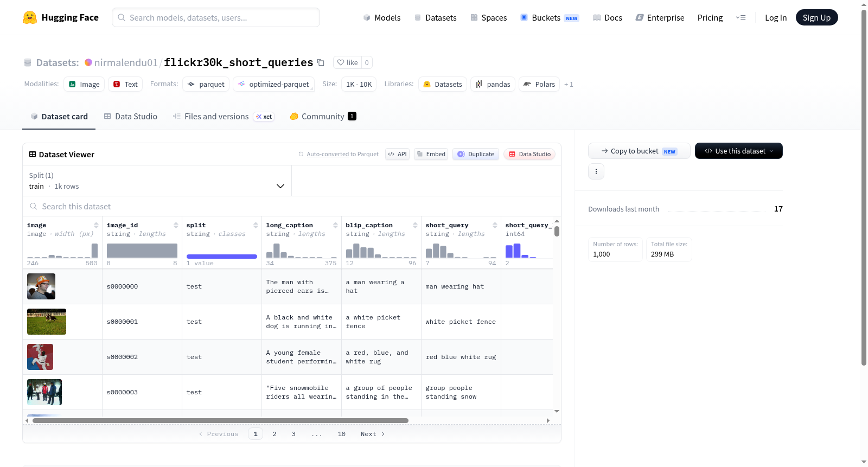Viewport: 868px width, 467px height.
Task: Open the nirmalendu01 profile link
Action: (x=126, y=62)
